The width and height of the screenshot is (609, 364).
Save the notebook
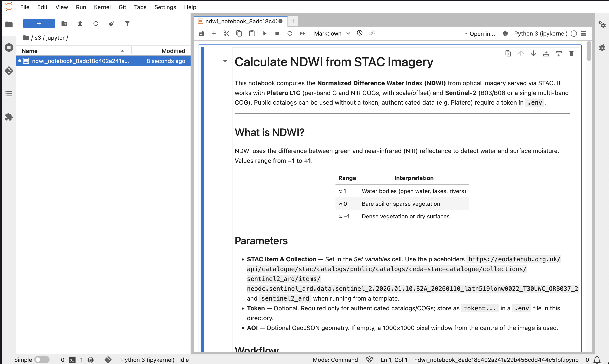(x=201, y=33)
